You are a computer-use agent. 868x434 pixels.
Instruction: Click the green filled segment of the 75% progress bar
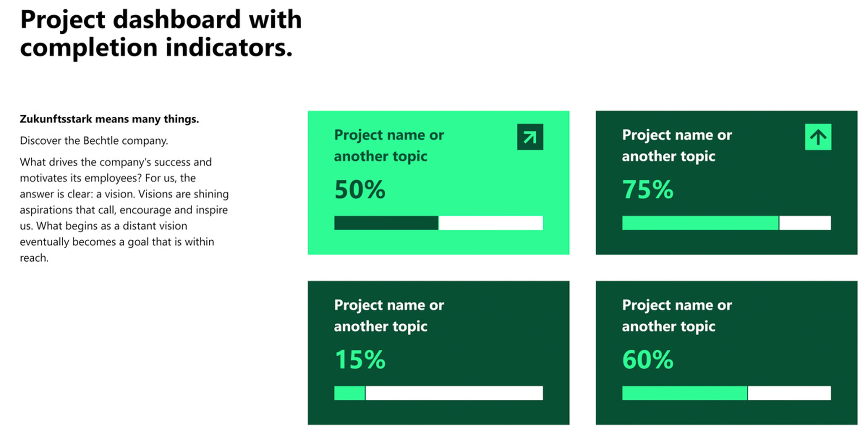(x=700, y=223)
